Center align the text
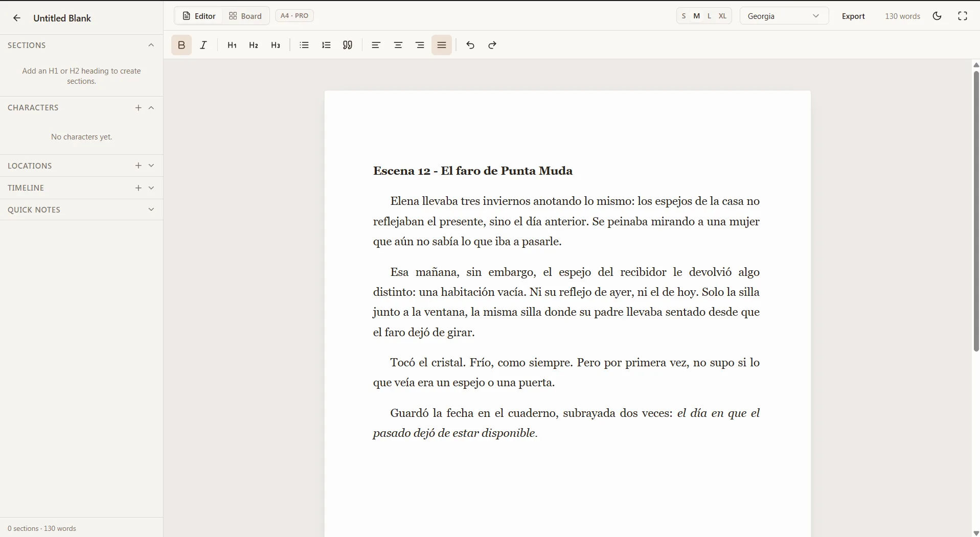 (398, 45)
